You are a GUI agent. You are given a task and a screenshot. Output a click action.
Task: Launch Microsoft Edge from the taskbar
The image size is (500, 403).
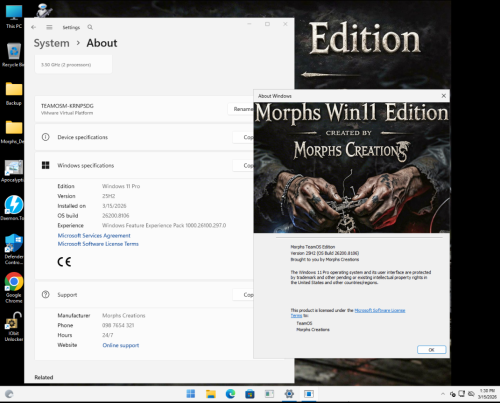[230, 394]
